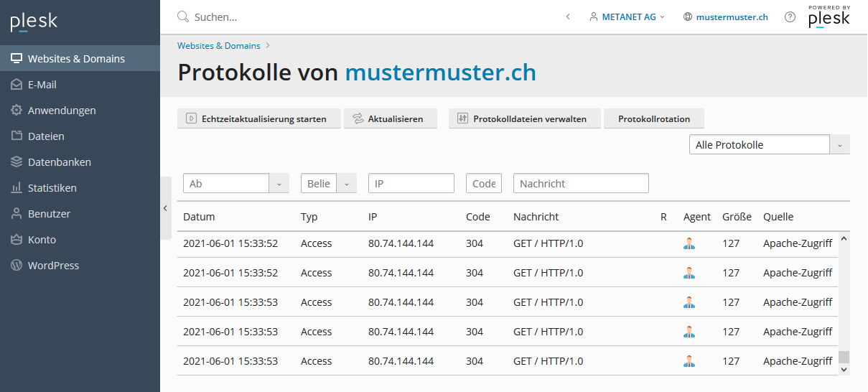The width and height of the screenshot is (868, 392).
Task: Expand the Alle Protokolle dropdown
Action: 840,145
